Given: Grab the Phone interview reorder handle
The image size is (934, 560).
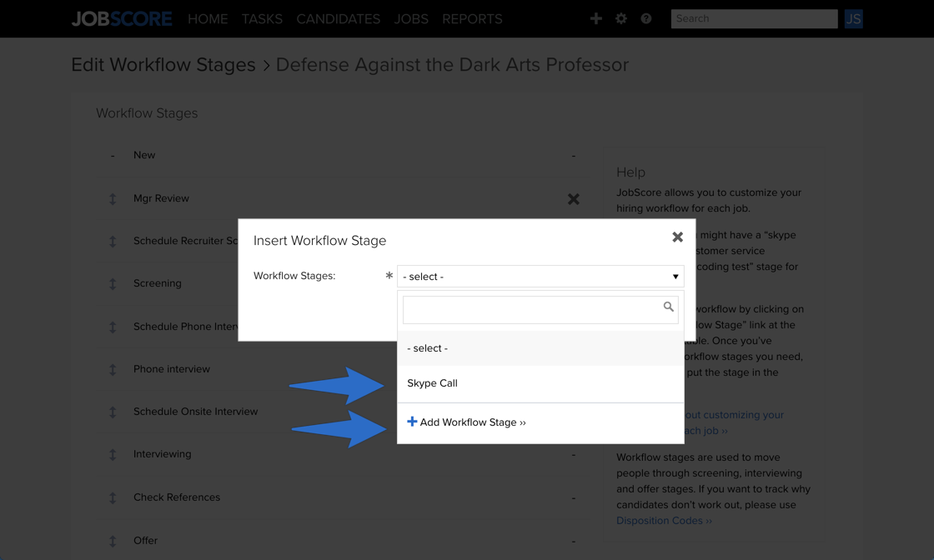Looking at the screenshot, I should [x=113, y=369].
